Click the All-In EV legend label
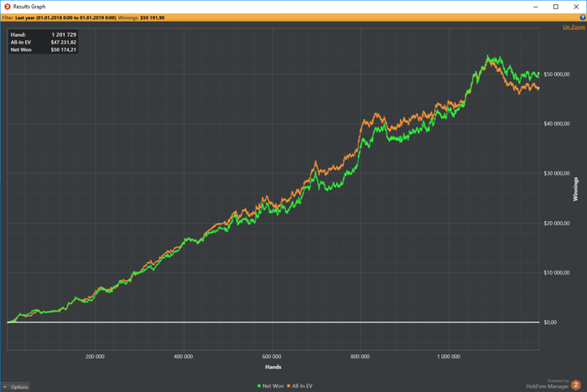This screenshot has height=392, width=587. coord(302,386)
